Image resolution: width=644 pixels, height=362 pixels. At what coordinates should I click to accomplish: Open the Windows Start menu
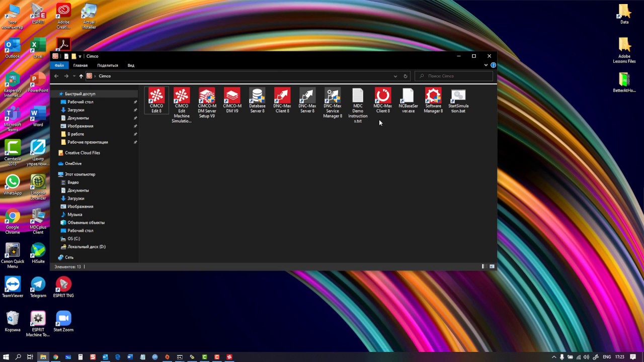click(6, 357)
